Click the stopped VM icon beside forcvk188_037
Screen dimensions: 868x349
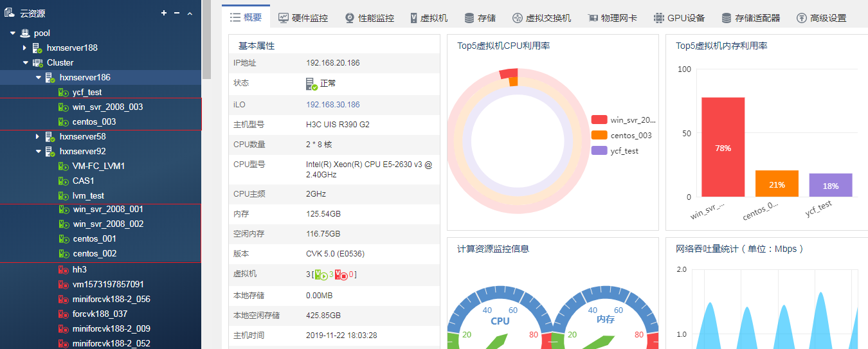[64, 314]
